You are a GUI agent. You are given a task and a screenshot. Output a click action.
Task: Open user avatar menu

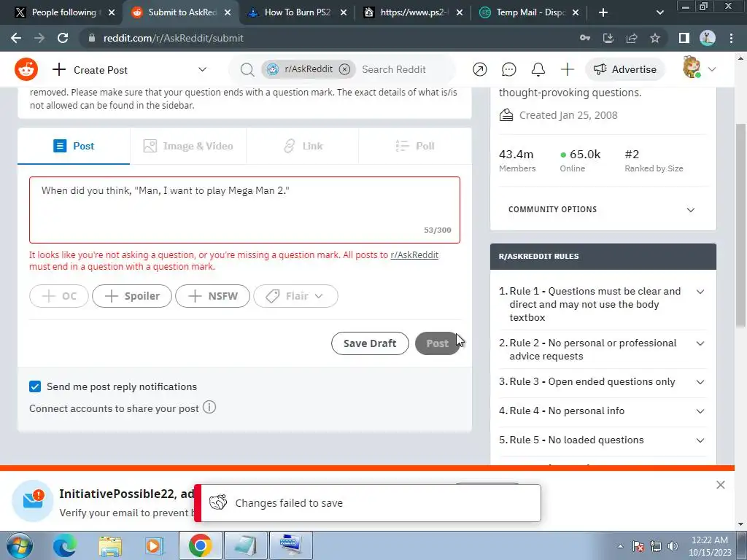tap(699, 69)
